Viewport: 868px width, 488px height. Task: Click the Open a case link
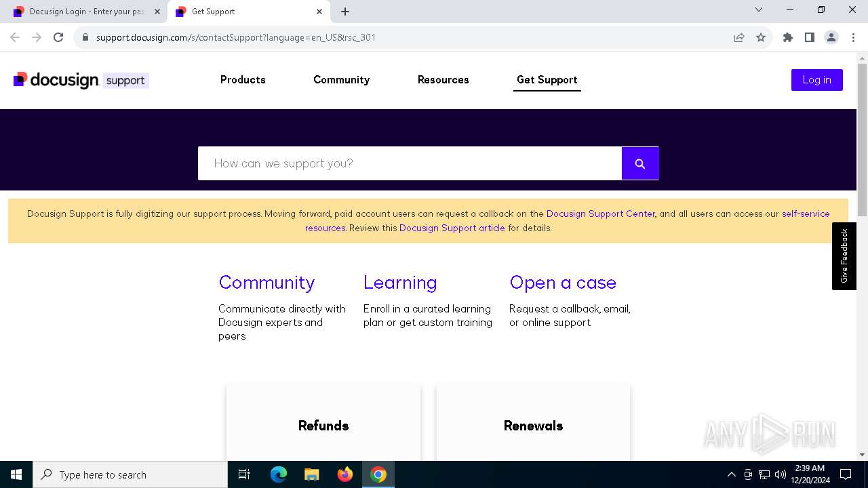[x=563, y=283]
